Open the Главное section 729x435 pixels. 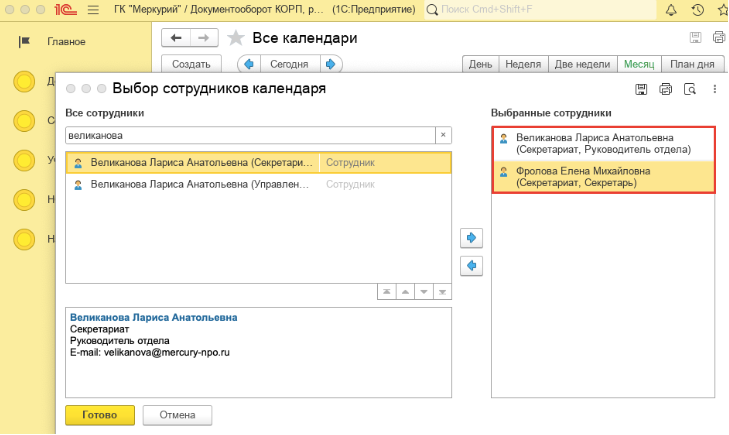pos(66,42)
